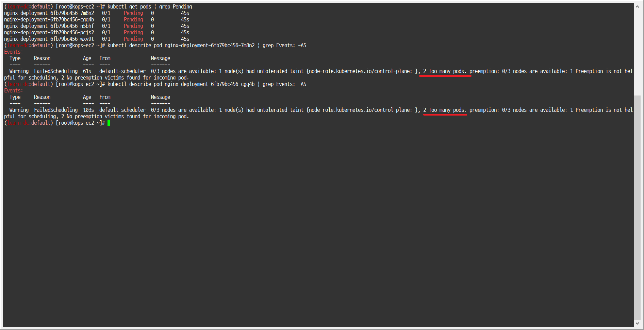Image resolution: width=644 pixels, height=330 pixels.
Task: Select the pod name nginx-deployment-6fb79bc456-wxv9t
Action: (49, 39)
